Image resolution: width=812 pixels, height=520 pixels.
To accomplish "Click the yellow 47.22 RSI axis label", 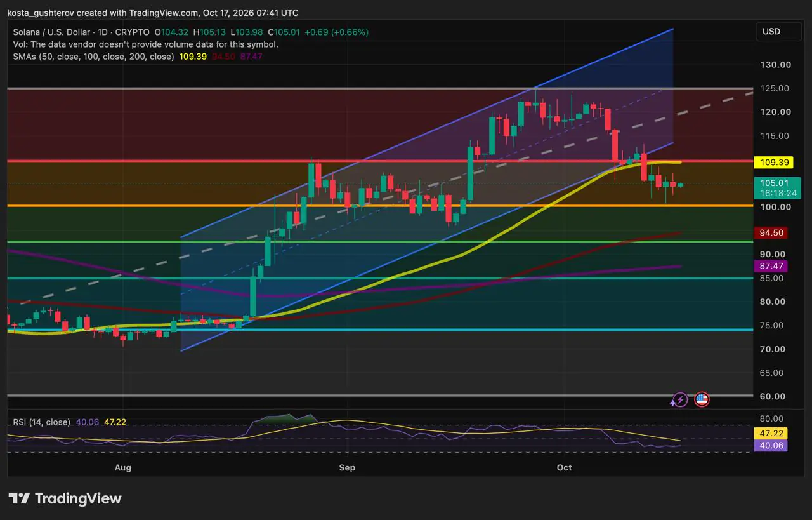I will (x=772, y=433).
